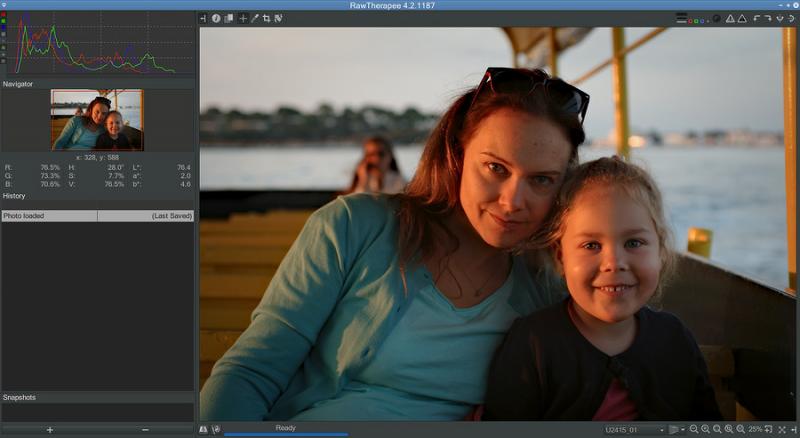The height and width of the screenshot is (438, 800).
Task: Click the processing progress bar
Action: [286, 434]
